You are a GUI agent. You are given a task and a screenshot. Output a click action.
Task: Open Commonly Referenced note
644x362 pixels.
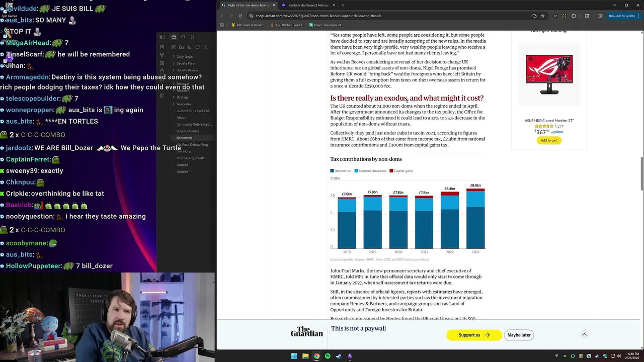pos(194,124)
